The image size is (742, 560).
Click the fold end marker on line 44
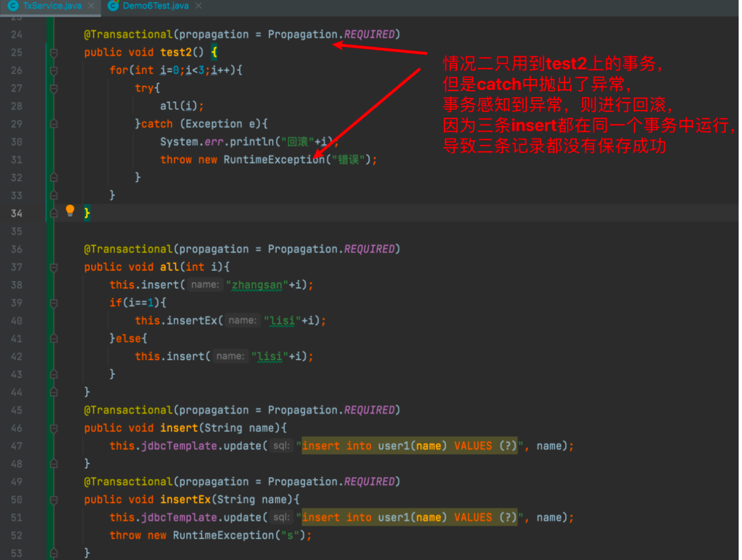(x=54, y=392)
